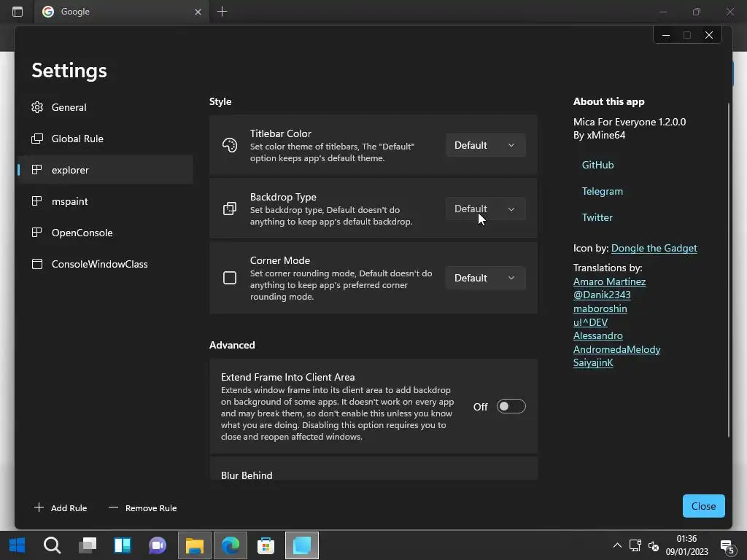
Task: Open the Titlebar Color dropdown
Action: (485, 145)
